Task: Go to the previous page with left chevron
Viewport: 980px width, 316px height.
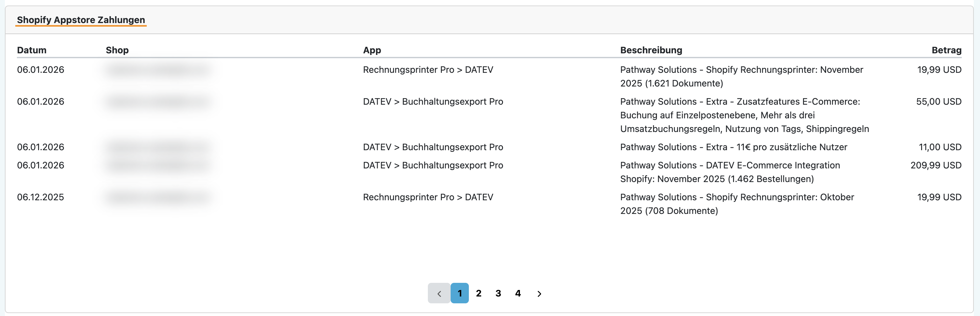Action: pyautogui.click(x=439, y=294)
